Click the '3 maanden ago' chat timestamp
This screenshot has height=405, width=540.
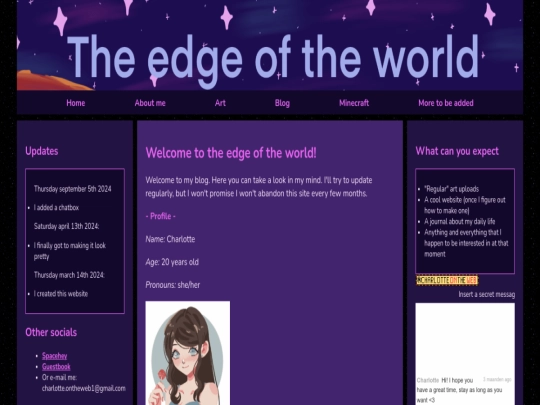click(497, 380)
